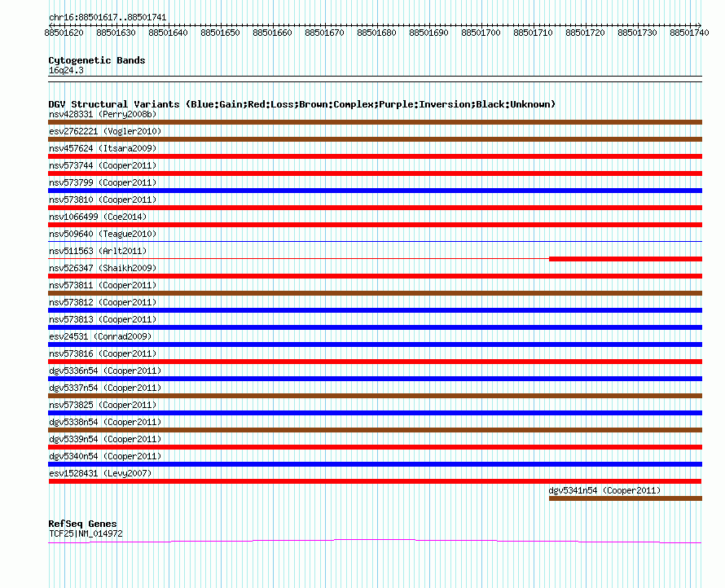This screenshot has width=725, height=588.
Task: Click the red bar under esv1528431
Action: click(x=375, y=481)
